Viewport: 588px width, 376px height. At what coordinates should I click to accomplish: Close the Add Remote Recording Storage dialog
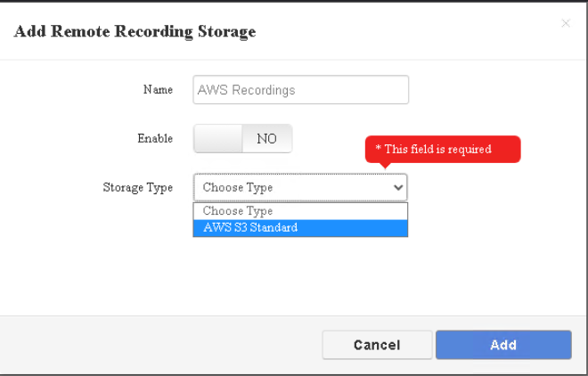click(x=566, y=23)
